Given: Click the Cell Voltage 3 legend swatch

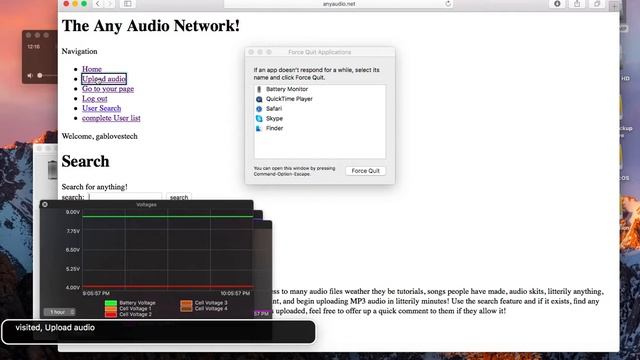Looking at the screenshot, I should tap(186, 303).
